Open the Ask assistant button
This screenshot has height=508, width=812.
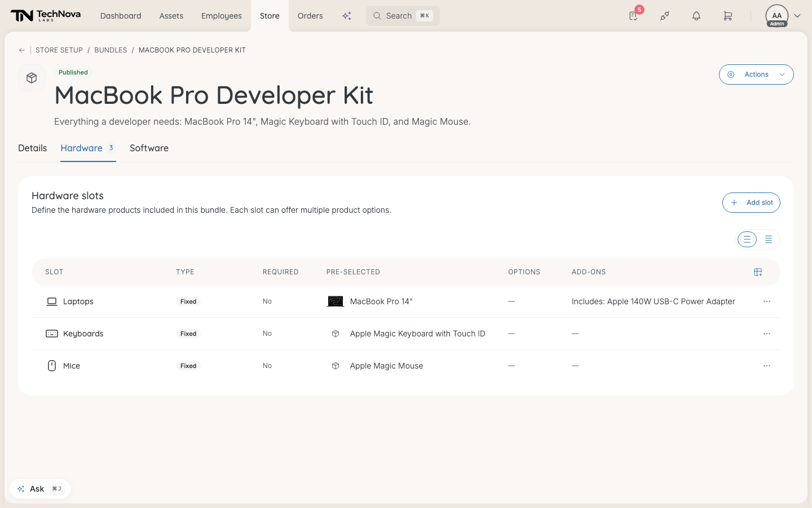click(40, 489)
